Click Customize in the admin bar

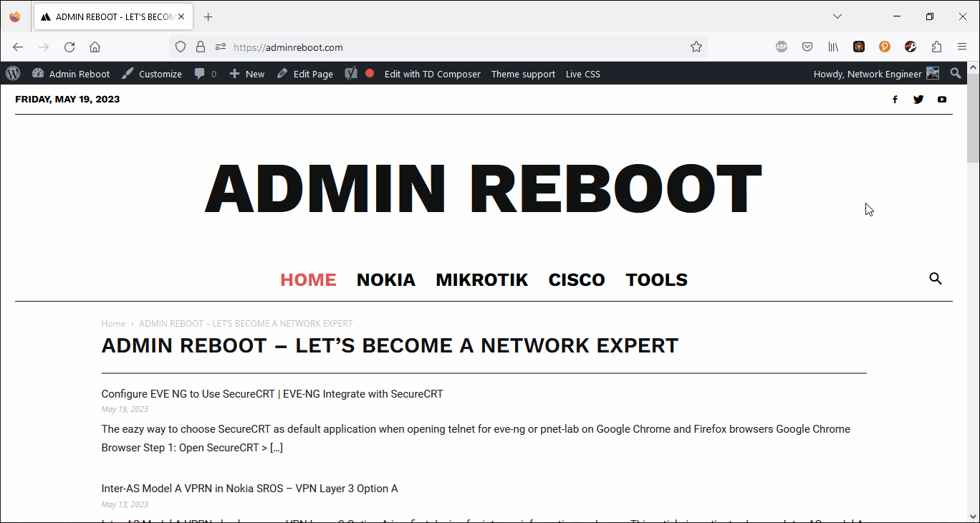coord(152,74)
